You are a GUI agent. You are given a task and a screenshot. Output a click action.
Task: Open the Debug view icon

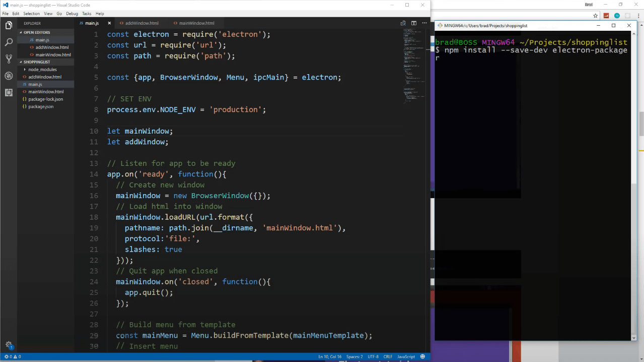(9, 76)
